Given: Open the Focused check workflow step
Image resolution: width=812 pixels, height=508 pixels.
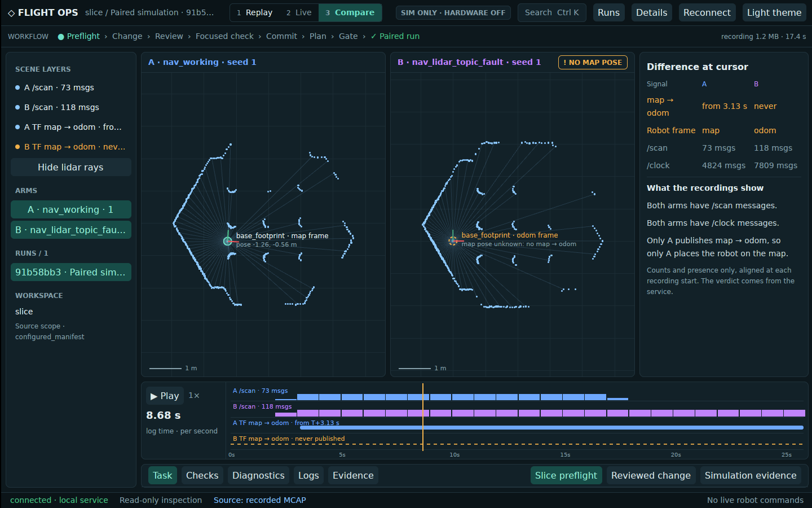Looking at the screenshot, I should 225,36.
